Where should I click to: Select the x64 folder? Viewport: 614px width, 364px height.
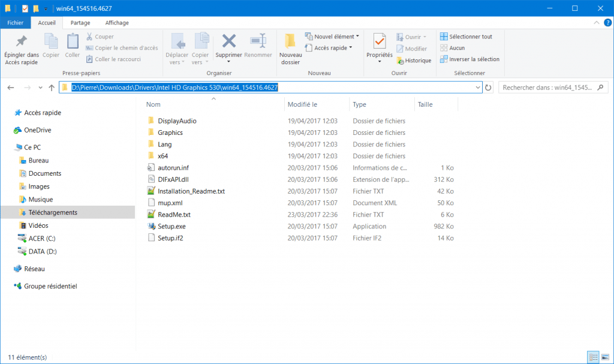click(162, 156)
